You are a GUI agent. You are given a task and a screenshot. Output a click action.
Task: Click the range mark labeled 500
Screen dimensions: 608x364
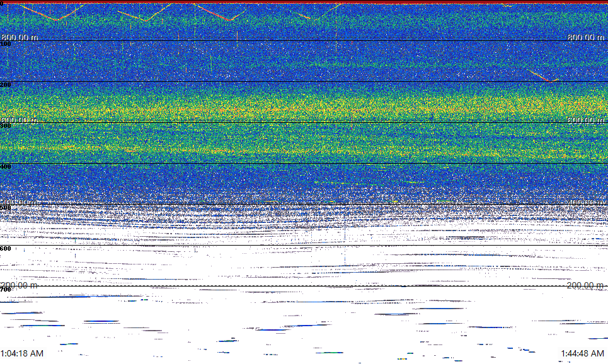click(6, 208)
